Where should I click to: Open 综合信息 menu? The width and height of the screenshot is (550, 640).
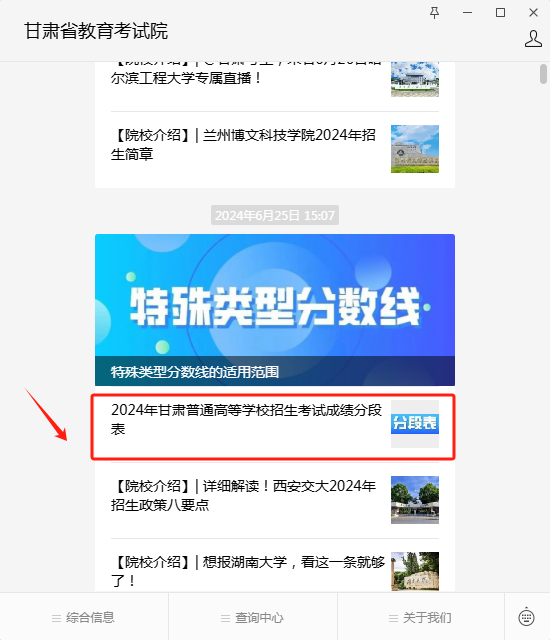84,617
